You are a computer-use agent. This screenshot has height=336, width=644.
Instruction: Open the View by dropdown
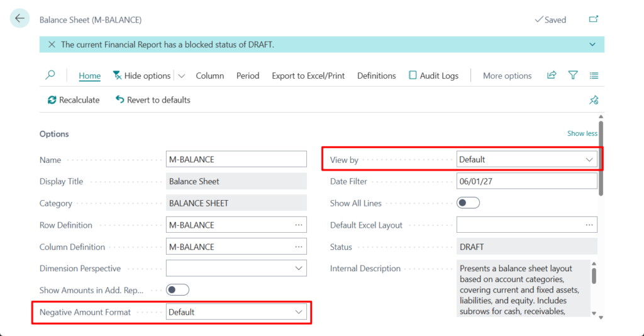[526, 160]
